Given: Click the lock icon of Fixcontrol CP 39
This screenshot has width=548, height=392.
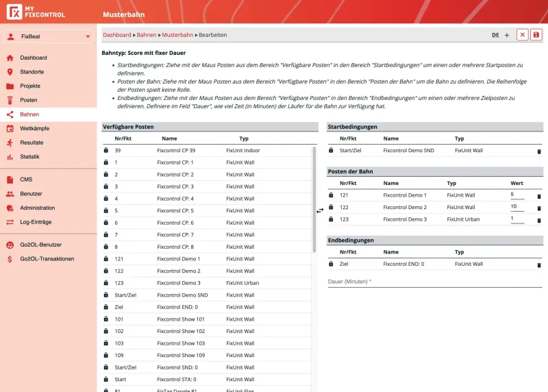Looking at the screenshot, I should [106, 150].
